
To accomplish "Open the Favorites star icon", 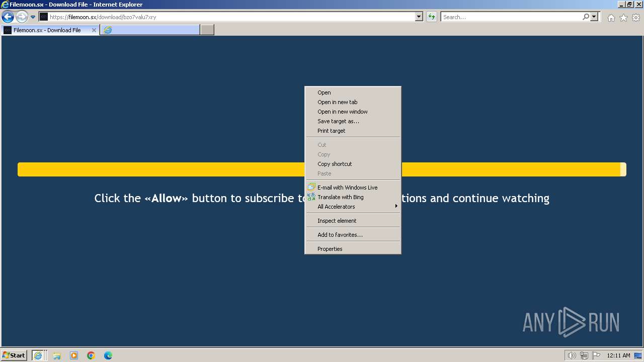I will coord(623,18).
